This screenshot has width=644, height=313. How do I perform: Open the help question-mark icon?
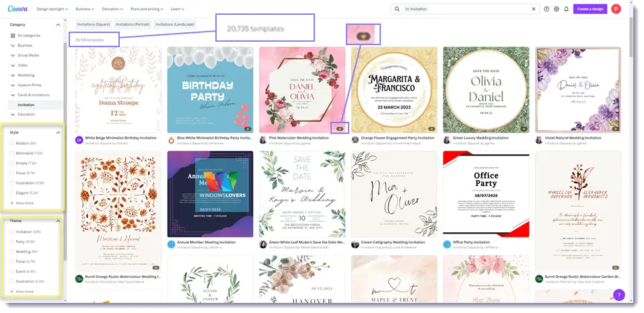pyautogui.click(x=546, y=9)
